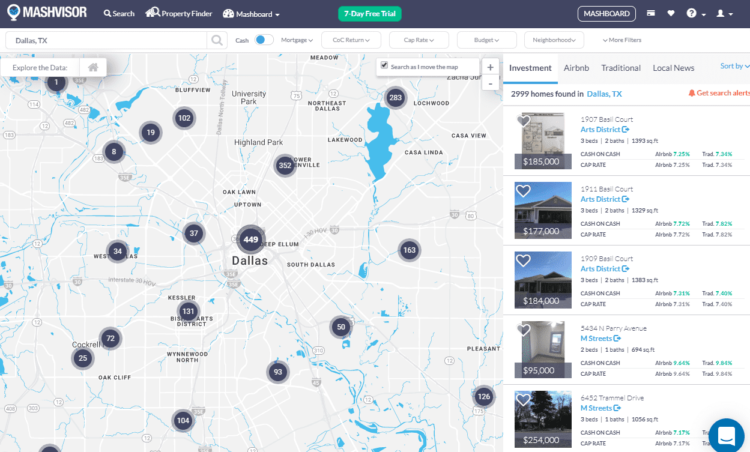Open Property Finder
Viewport: 750px width, 452px height.
pyautogui.click(x=178, y=13)
